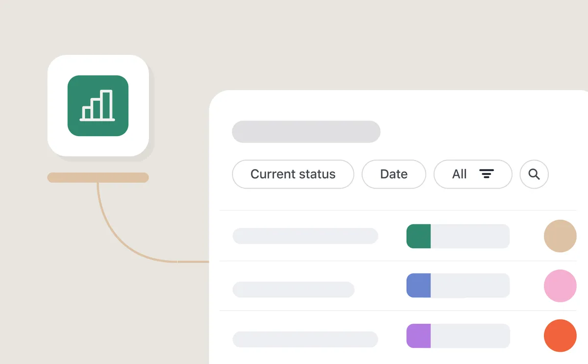Click the tan label bar under app icon
The image size is (588, 364).
pyautogui.click(x=98, y=178)
